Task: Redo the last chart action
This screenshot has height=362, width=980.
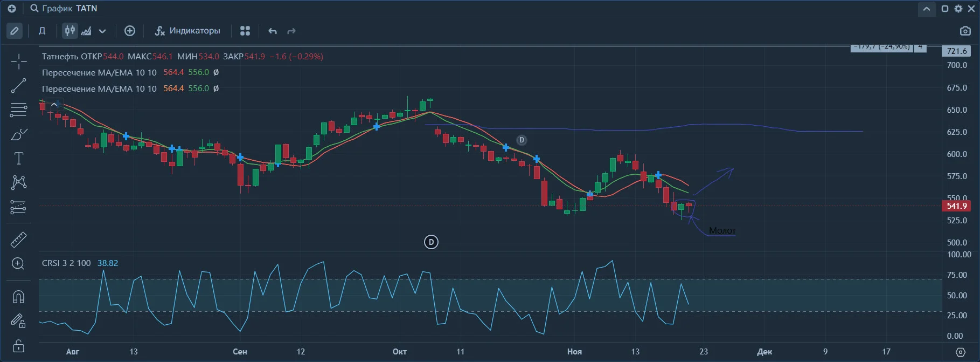Action: (x=291, y=31)
